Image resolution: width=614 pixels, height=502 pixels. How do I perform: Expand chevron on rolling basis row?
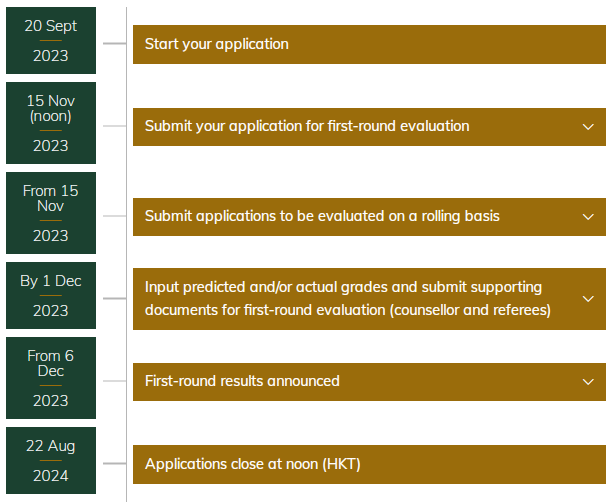pyautogui.click(x=588, y=217)
